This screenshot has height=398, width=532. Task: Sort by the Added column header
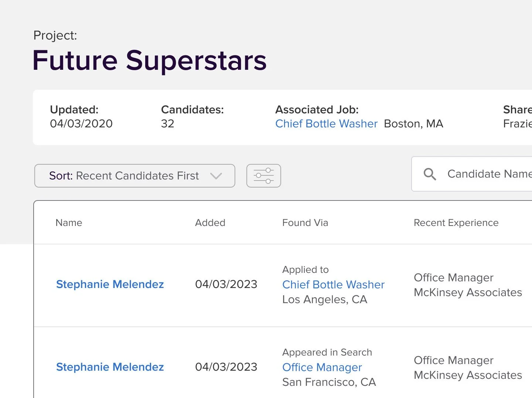click(210, 223)
